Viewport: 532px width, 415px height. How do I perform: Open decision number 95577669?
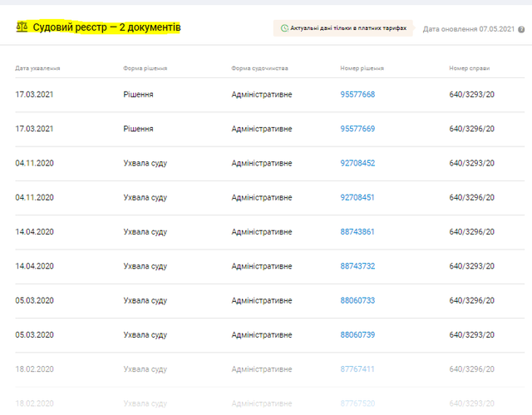(x=357, y=129)
